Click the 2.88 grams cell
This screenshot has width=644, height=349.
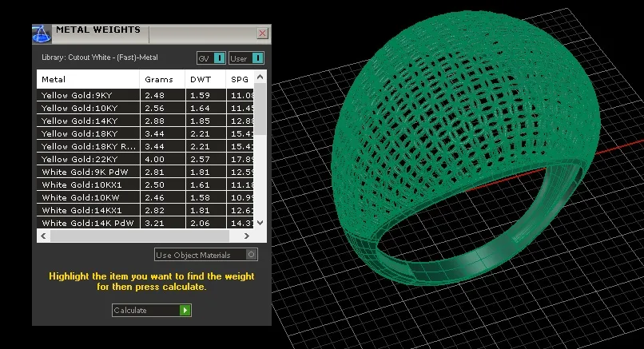click(163, 121)
